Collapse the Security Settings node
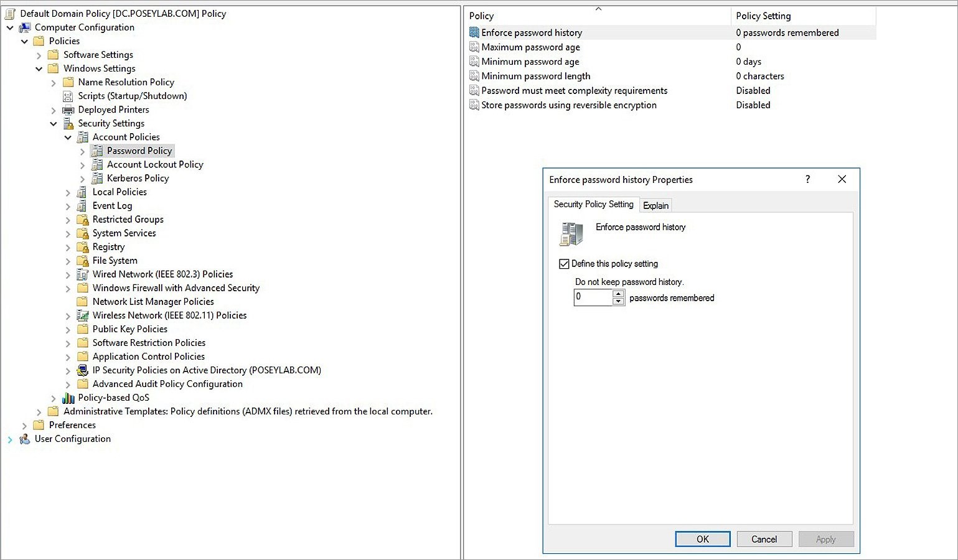958x560 pixels. 54,123
